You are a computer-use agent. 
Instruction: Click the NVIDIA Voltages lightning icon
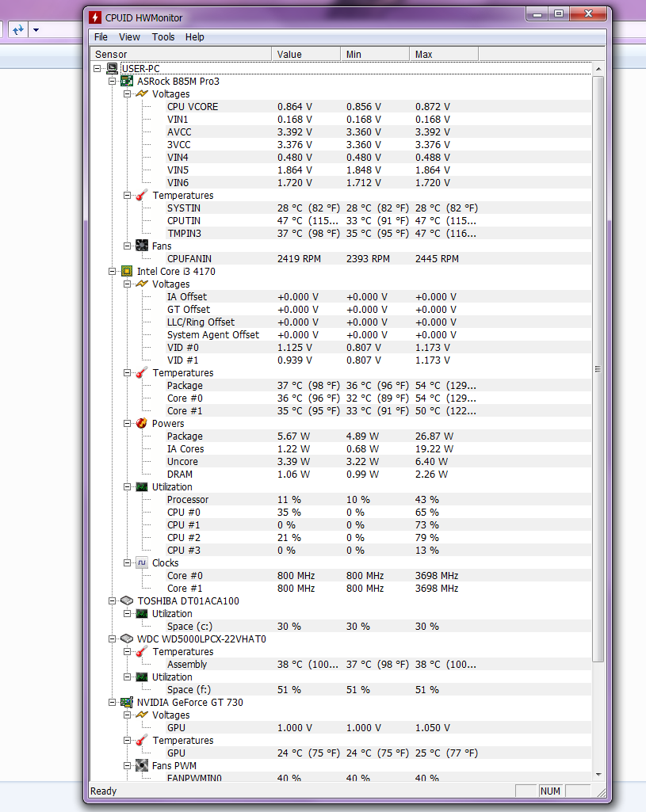[142, 715]
